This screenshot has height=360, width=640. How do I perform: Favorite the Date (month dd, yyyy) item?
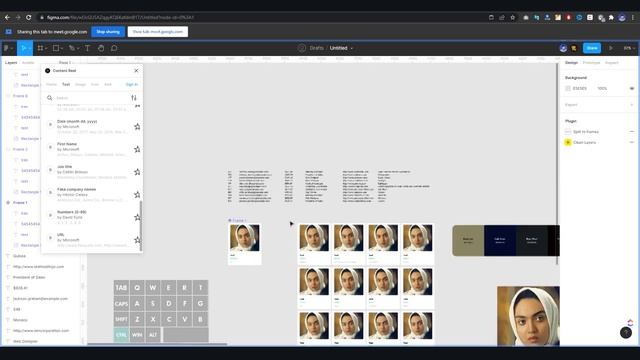(x=137, y=127)
